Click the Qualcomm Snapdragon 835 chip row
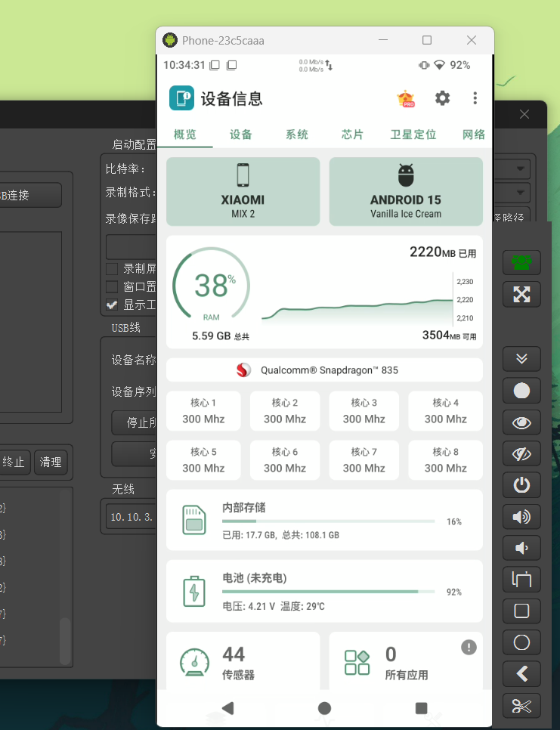 click(324, 370)
